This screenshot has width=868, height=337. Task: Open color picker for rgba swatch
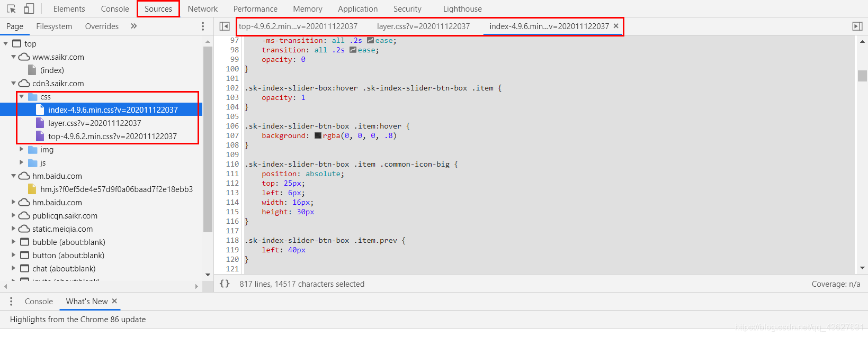(x=318, y=135)
